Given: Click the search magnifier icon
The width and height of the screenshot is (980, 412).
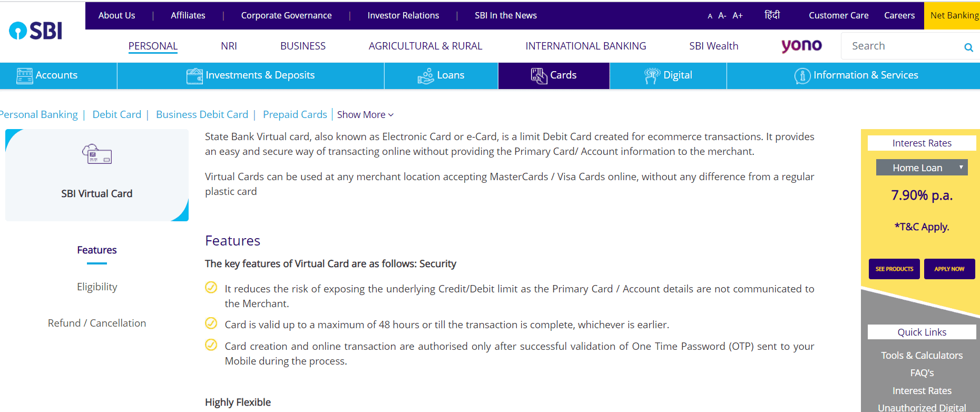Looking at the screenshot, I should point(968,47).
